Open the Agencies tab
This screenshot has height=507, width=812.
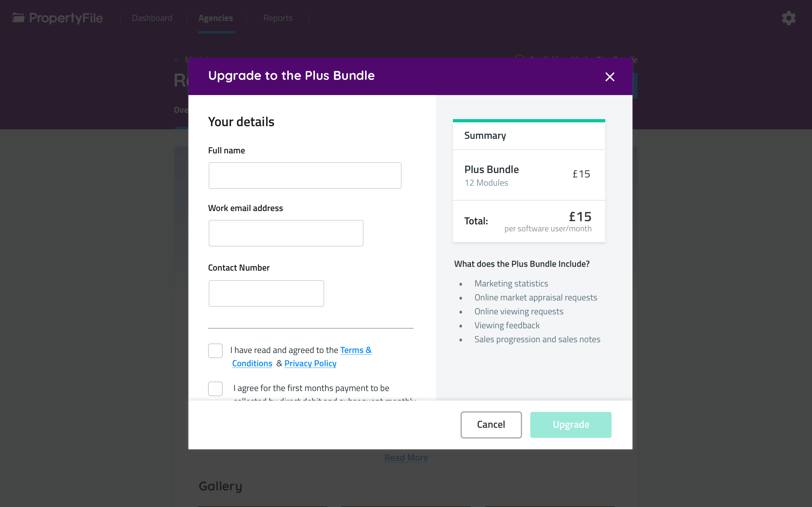215,18
